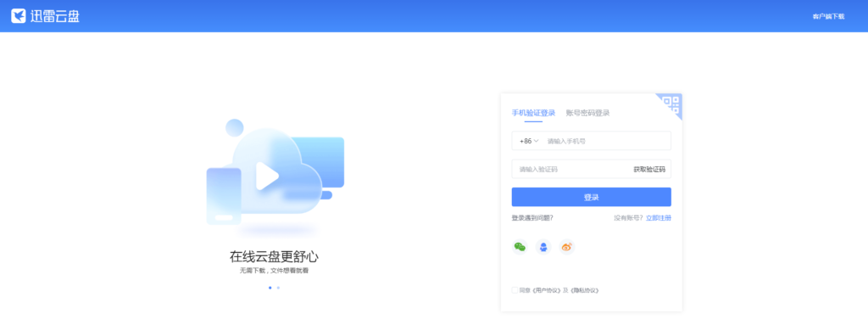
Task: Open the +86 country code dropdown
Action: (x=529, y=141)
